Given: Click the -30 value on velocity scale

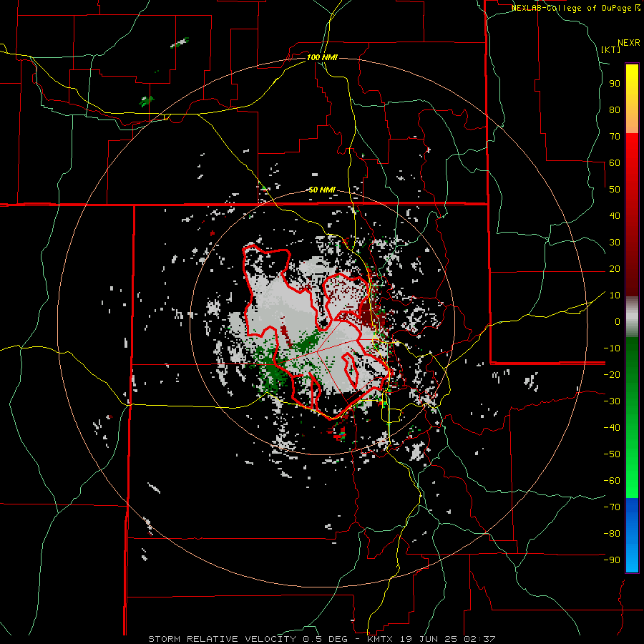Looking at the screenshot, I should tap(612, 401).
